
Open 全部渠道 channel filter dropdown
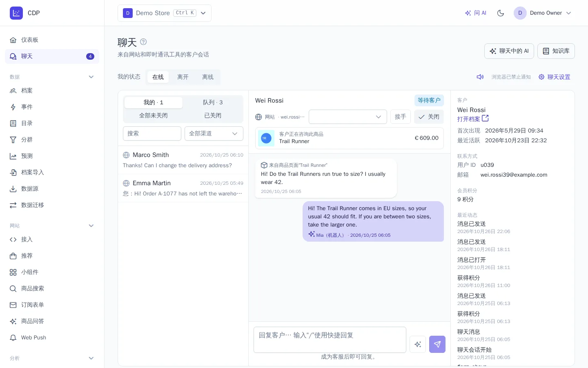tap(214, 134)
